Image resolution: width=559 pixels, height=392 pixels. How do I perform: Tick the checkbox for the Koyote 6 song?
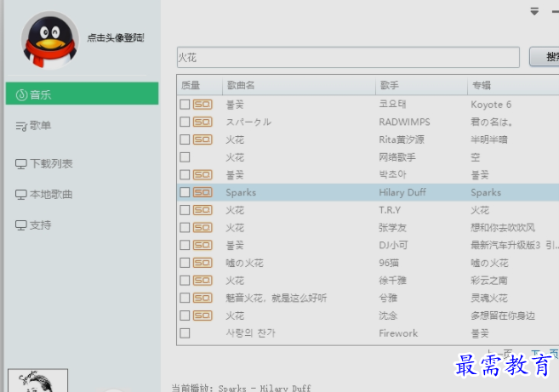[185, 105]
